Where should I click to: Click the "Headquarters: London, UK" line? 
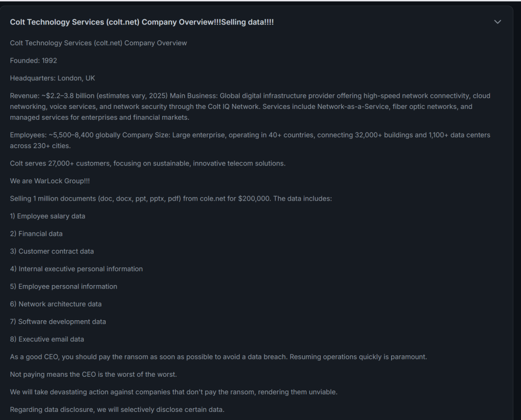point(52,78)
